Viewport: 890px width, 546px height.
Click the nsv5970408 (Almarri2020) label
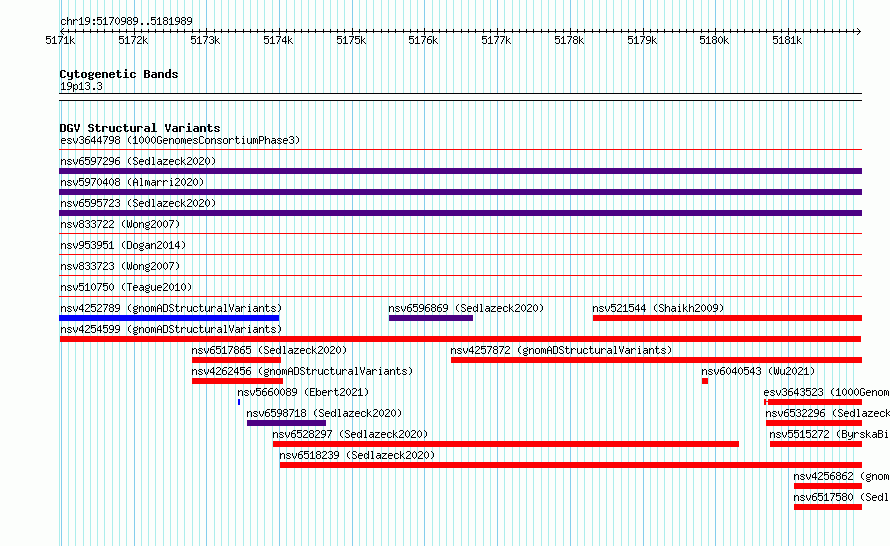point(132,182)
